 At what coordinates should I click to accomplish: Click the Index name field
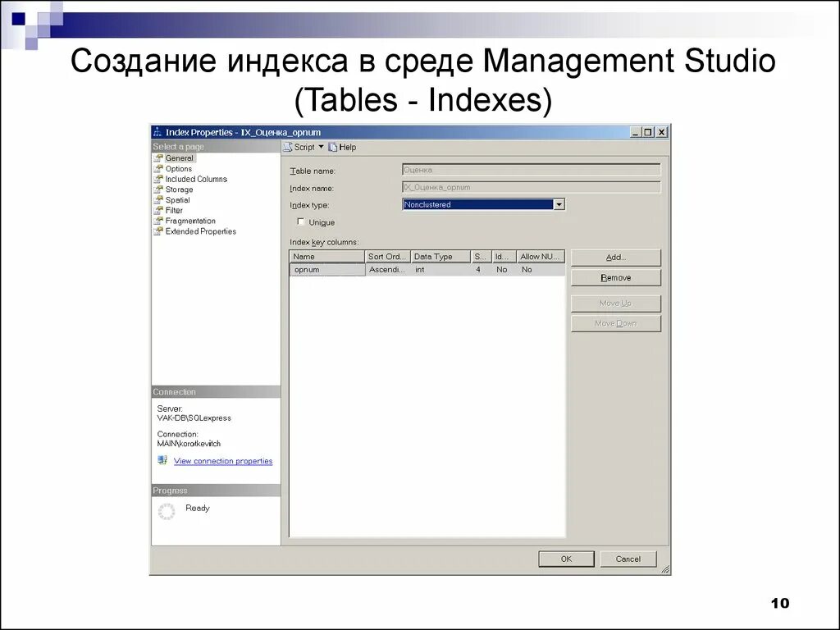tap(532, 187)
